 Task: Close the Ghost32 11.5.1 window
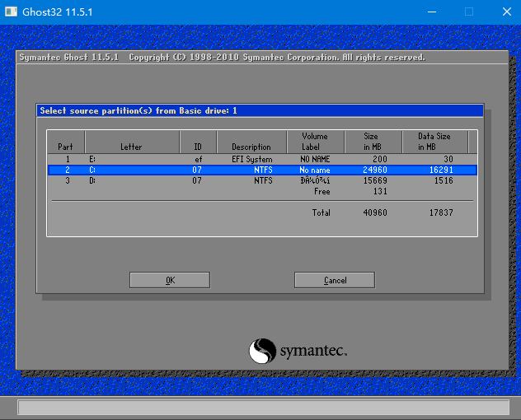(505, 12)
